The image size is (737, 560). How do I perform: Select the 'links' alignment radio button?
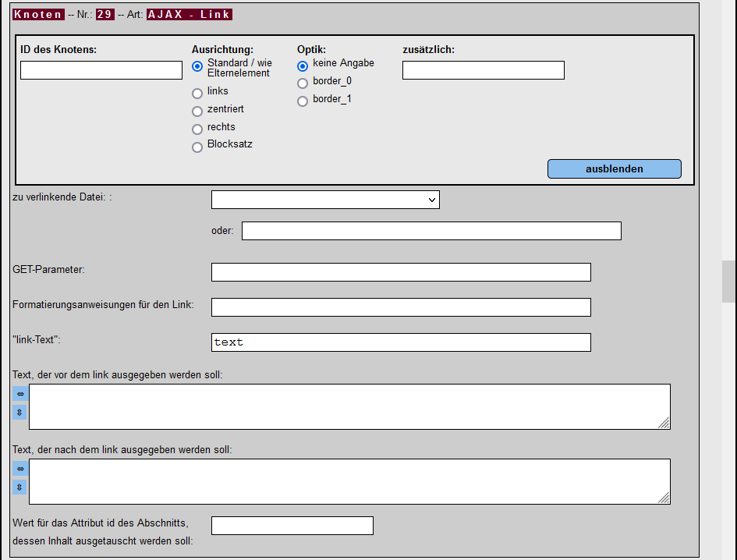coord(197,93)
